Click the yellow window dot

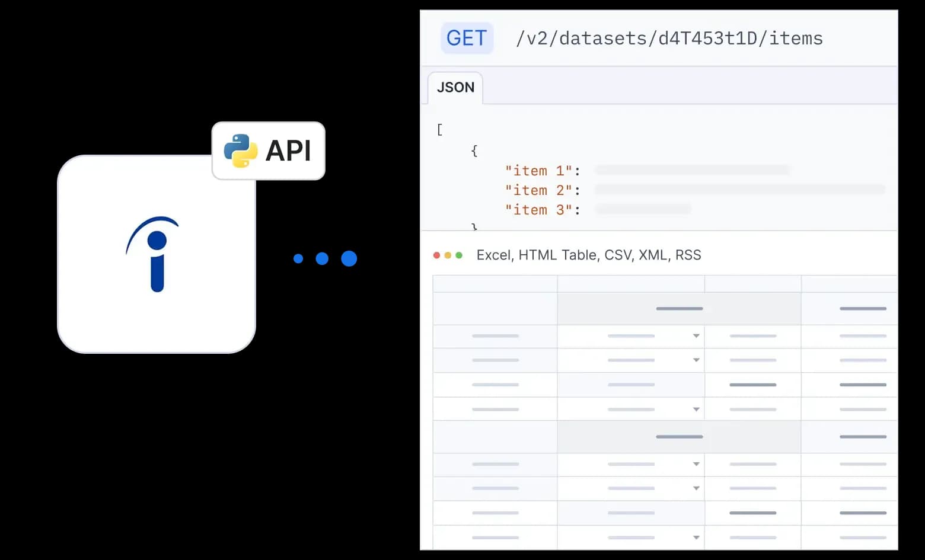[x=448, y=255]
